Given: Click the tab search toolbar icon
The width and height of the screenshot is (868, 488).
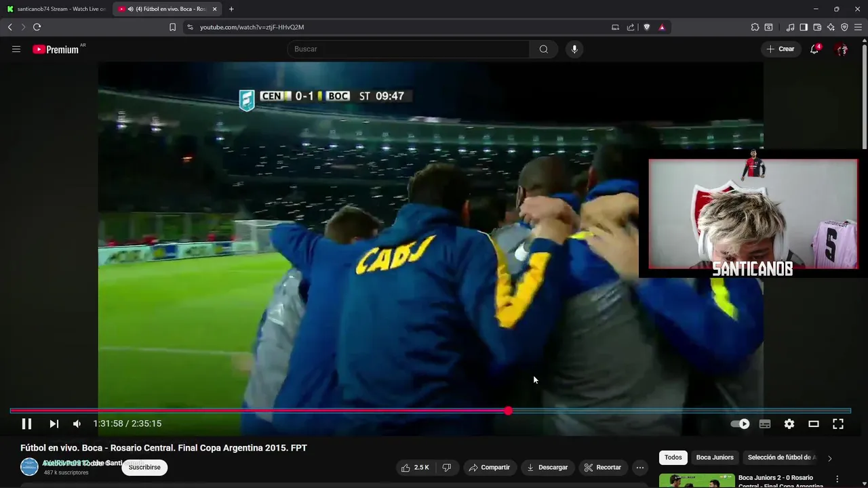Looking at the screenshot, I should click(768, 27).
